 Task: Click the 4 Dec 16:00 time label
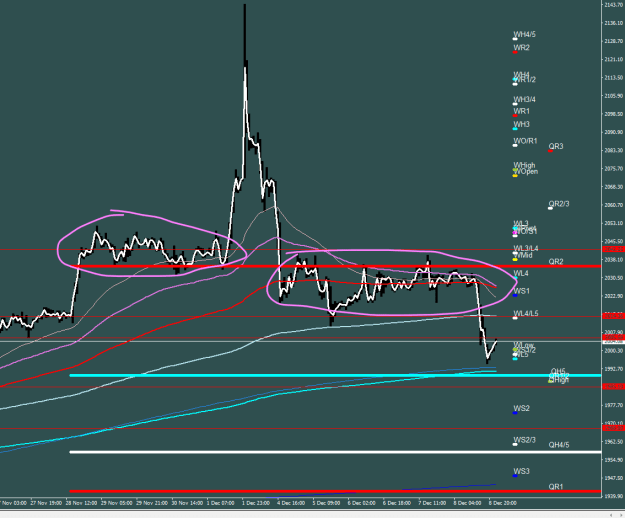(291, 503)
